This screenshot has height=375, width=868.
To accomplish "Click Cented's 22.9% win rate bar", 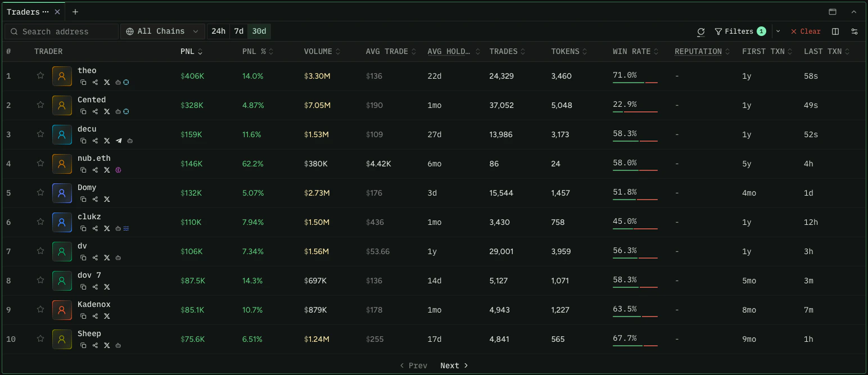I will coord(635,111).
